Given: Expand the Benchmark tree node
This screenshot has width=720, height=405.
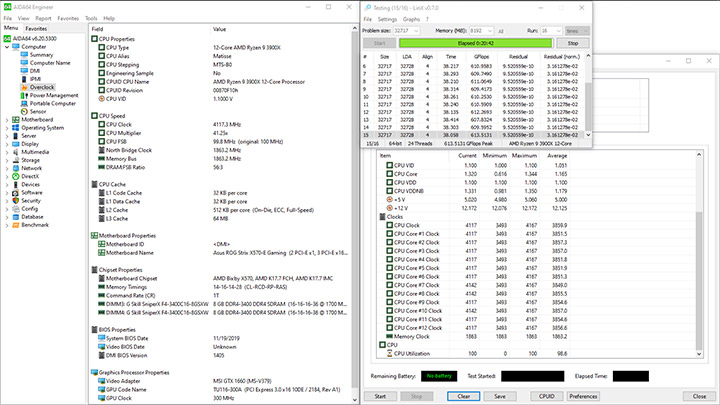Looking at the screenshot, I should tap(7, 225).
